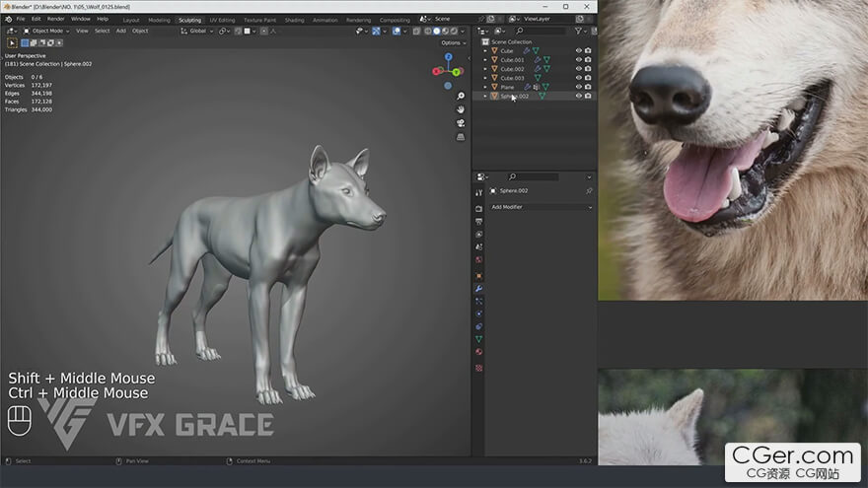
Task: Click the Z axis on navigation gizmo
Action: pyautogui.click(x=449, y=57)
